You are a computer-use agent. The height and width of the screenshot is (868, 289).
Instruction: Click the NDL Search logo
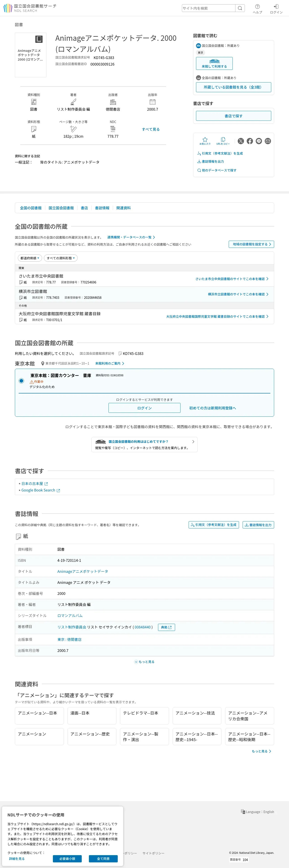(30, 8)
